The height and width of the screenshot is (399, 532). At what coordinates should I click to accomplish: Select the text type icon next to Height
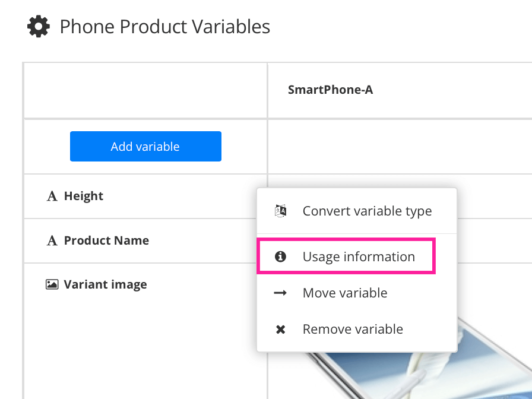click(52, 195)
